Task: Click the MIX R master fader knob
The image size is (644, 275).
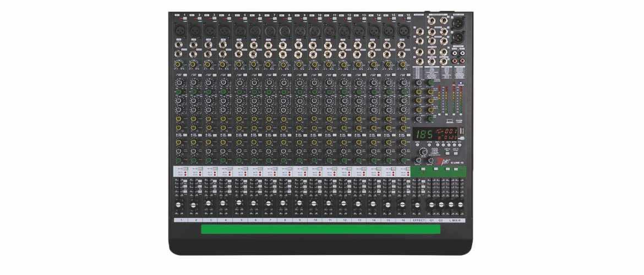Action: (460, 204)
